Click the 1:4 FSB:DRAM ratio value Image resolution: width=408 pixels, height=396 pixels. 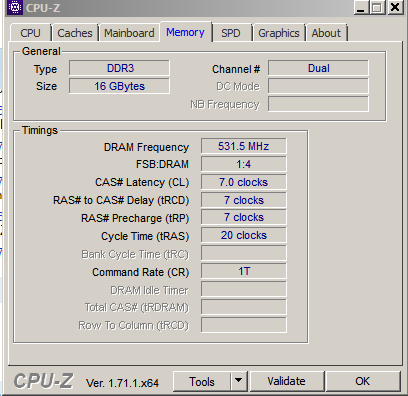pyautogui.click(x=244, y=164)
